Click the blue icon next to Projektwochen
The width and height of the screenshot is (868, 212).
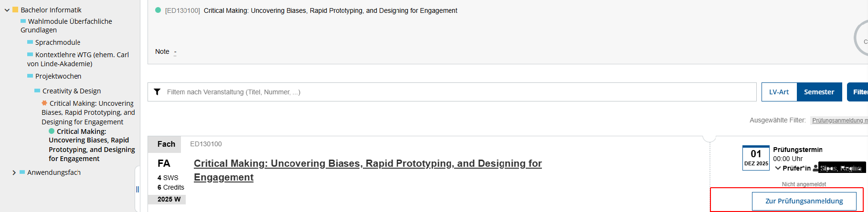(x=30, y=76)
